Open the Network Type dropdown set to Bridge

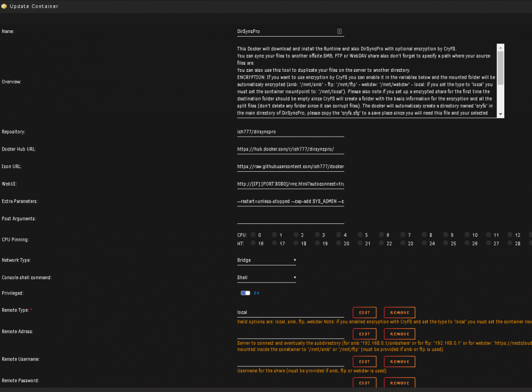267,261
